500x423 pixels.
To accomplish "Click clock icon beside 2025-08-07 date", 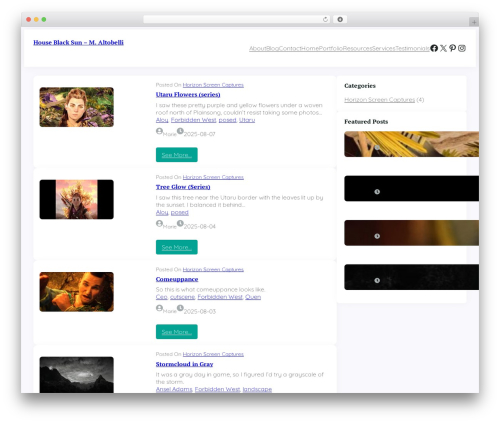I will coord(180,131).
